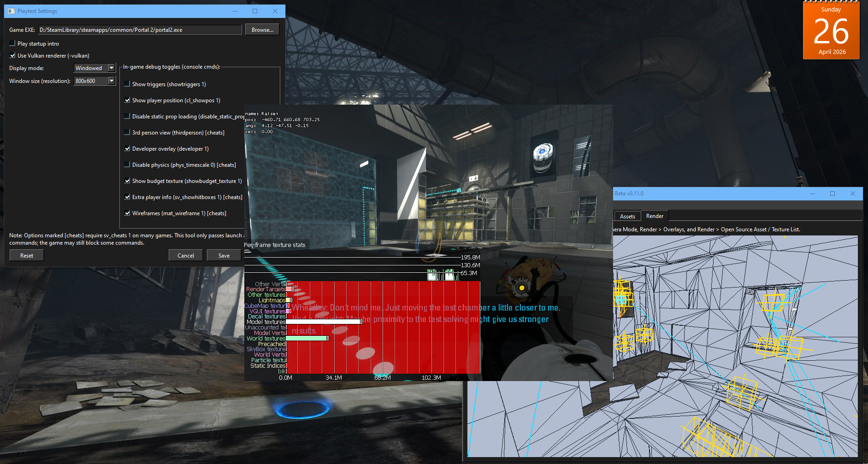Click the Lightmaps budget bar
The image size is (868, 464).
point(289,300)
